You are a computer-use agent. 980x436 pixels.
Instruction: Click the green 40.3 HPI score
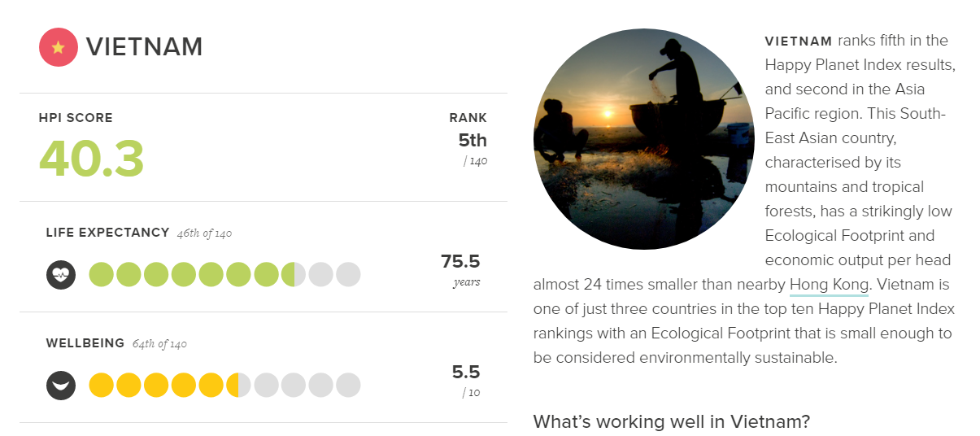(92, 159)
